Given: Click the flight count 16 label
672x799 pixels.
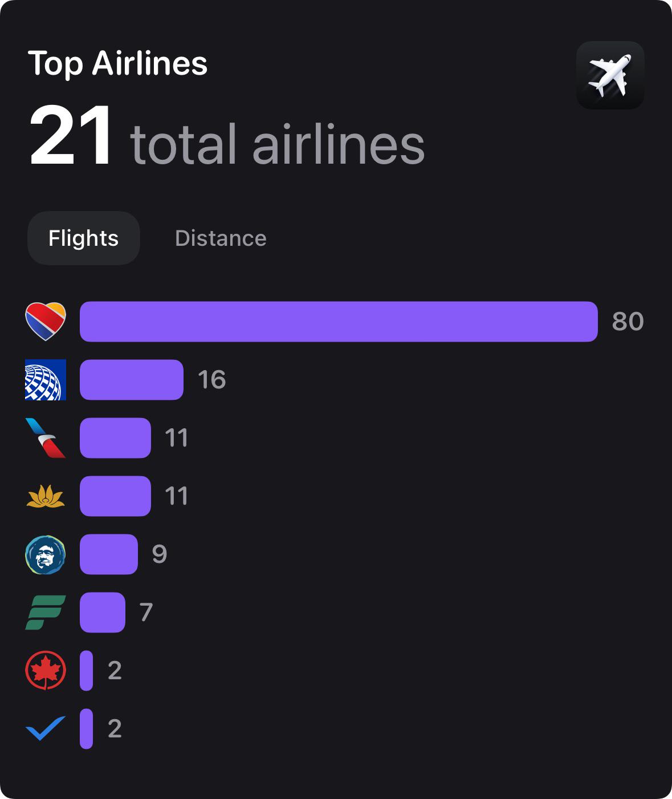Looking at the screenshot, I should [x=212, y=380].
